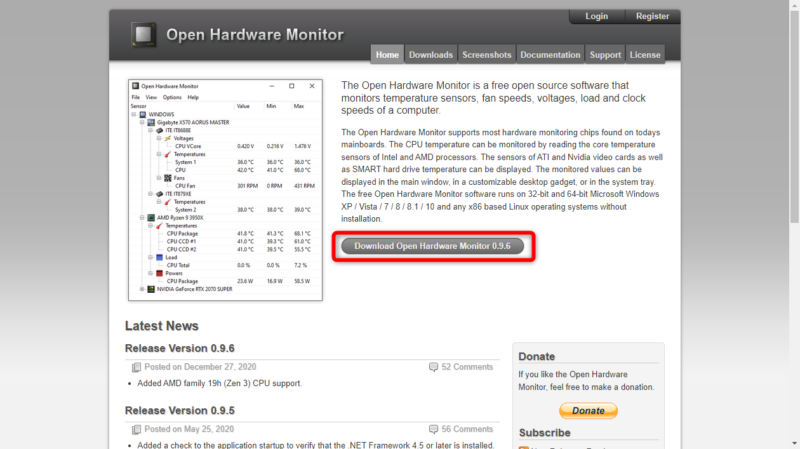Click the Open Hardware Monitor chip logo
The image size is (800, 449).
(x=143, y=35)
